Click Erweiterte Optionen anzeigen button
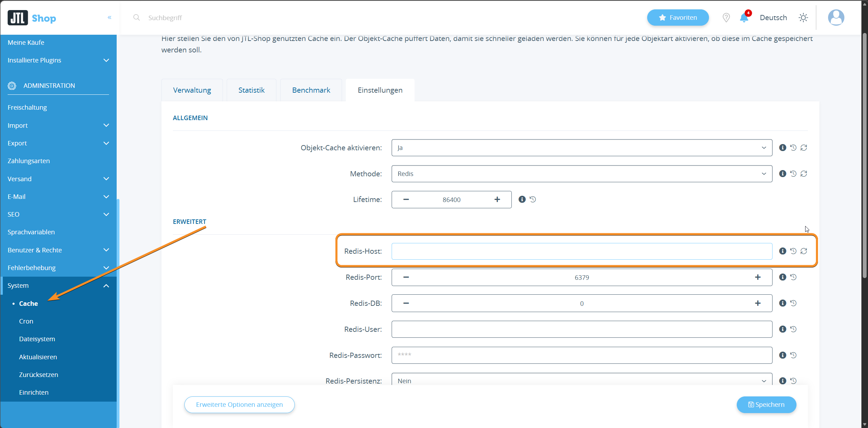 coord(239,405)
